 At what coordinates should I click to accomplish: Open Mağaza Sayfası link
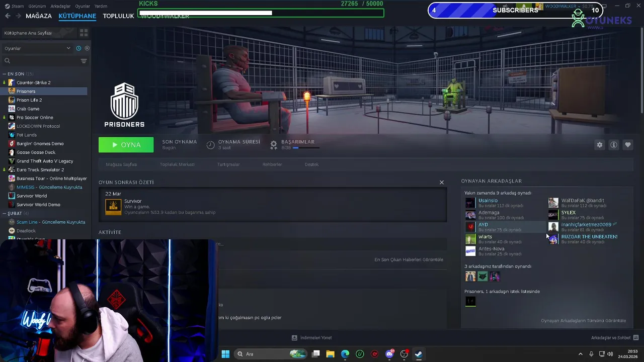(121, 164)
